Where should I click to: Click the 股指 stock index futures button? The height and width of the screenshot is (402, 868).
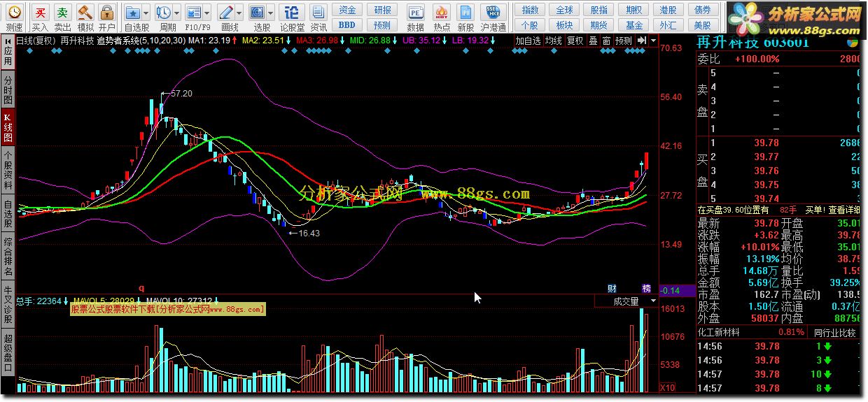coord(599,10)
